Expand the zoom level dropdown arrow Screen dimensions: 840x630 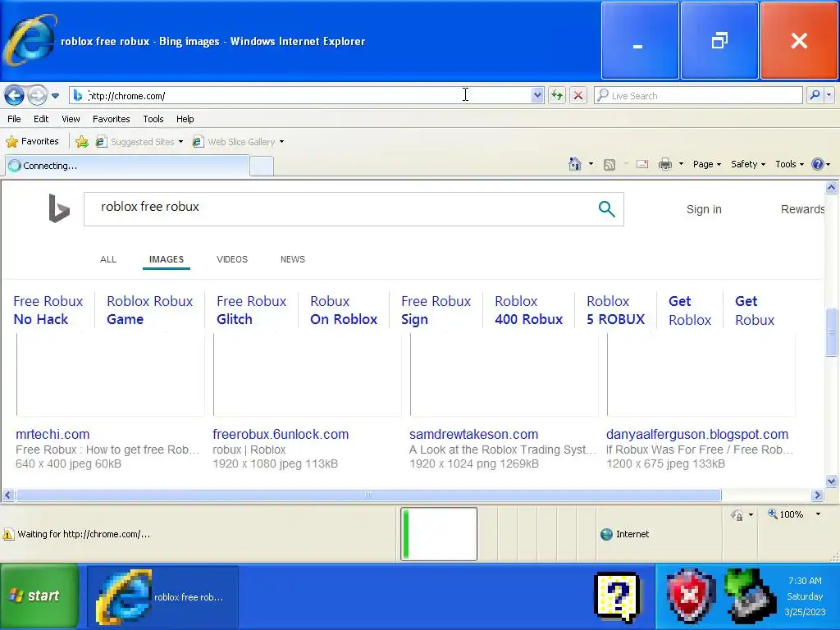(818, 514)
